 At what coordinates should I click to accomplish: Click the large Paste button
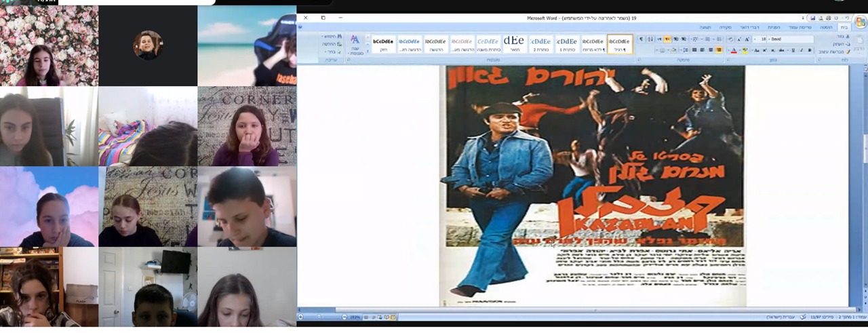tap(859, 45)
